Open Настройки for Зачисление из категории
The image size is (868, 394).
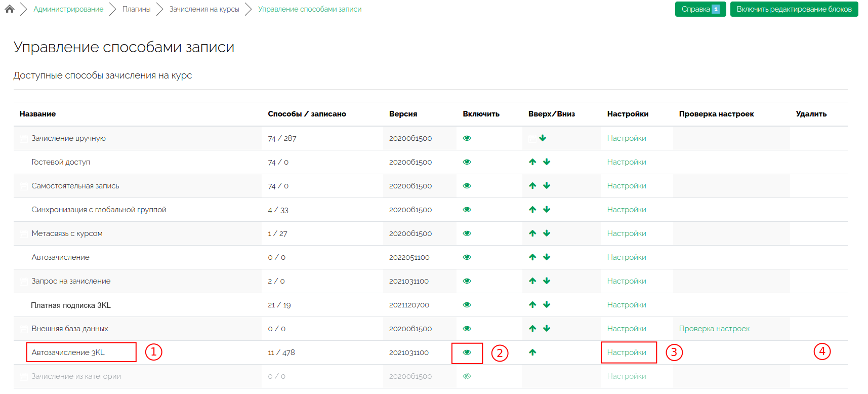click(x=627, y=376)
